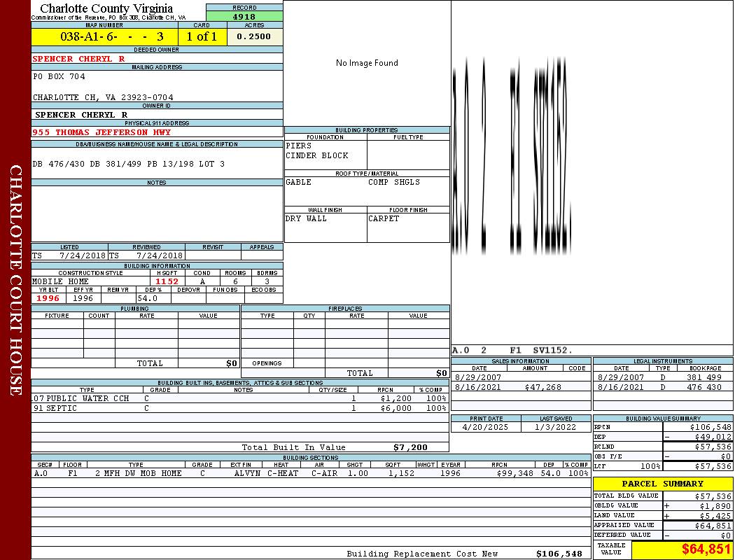This screenshot has height=560, width=735.
Task: Click the yellow PARCEL SUMMARY header
Action: [x=662, y=484]
